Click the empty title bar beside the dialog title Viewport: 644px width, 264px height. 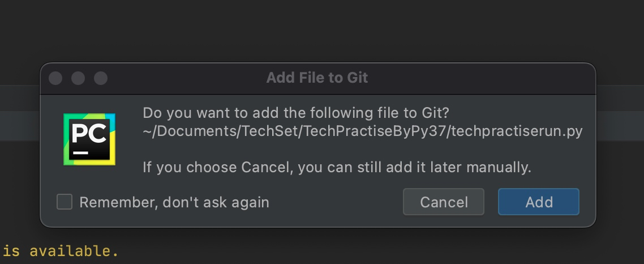pyautogui.click(x=481, y=78)
